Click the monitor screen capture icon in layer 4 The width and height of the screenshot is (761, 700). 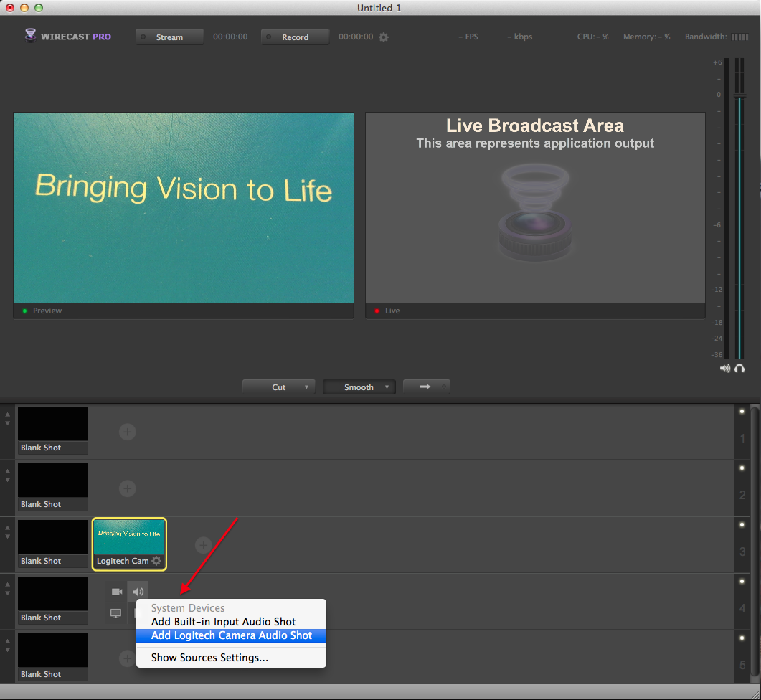[x=115, y=613]
